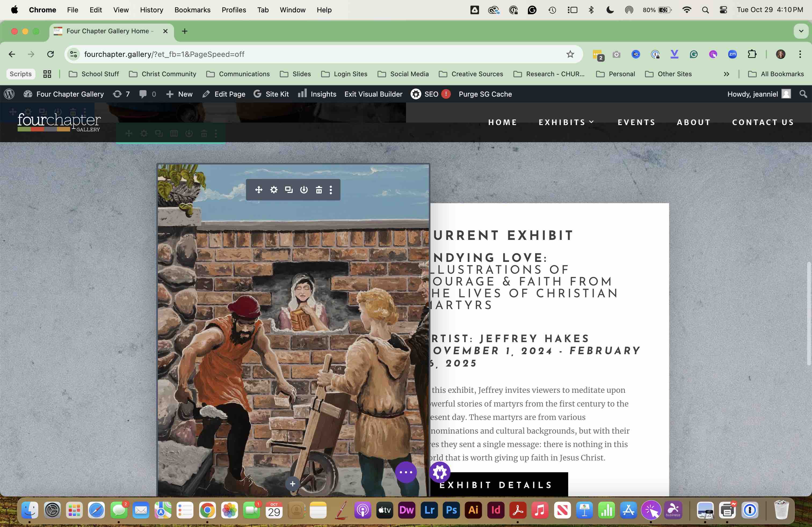Click the browser back arrow
Screen dimensions: 812x527
[12, 54]
